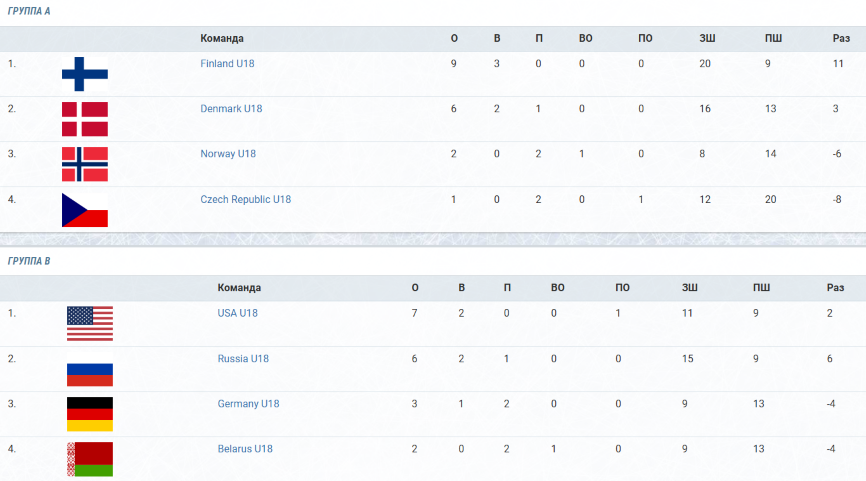Click the ЗШ column header in Group A
Viewport: 866px width, 481px height.
click(x=707, y=38)
